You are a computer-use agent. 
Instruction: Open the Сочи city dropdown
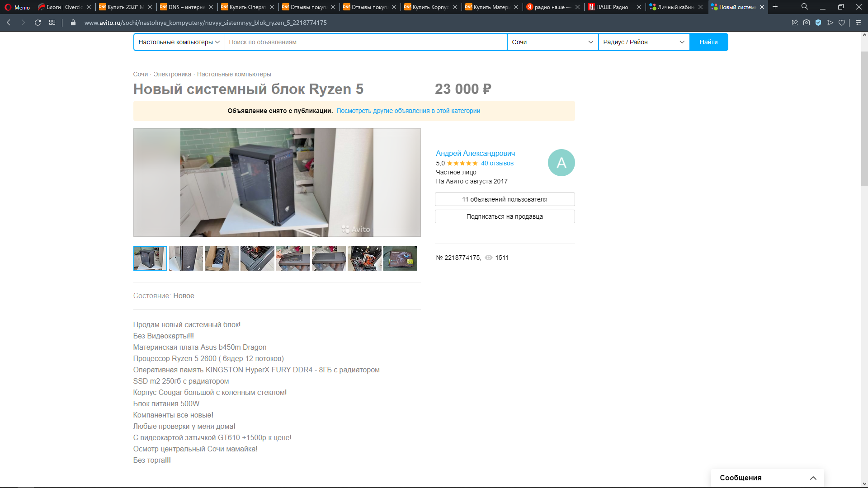[552, 42]
